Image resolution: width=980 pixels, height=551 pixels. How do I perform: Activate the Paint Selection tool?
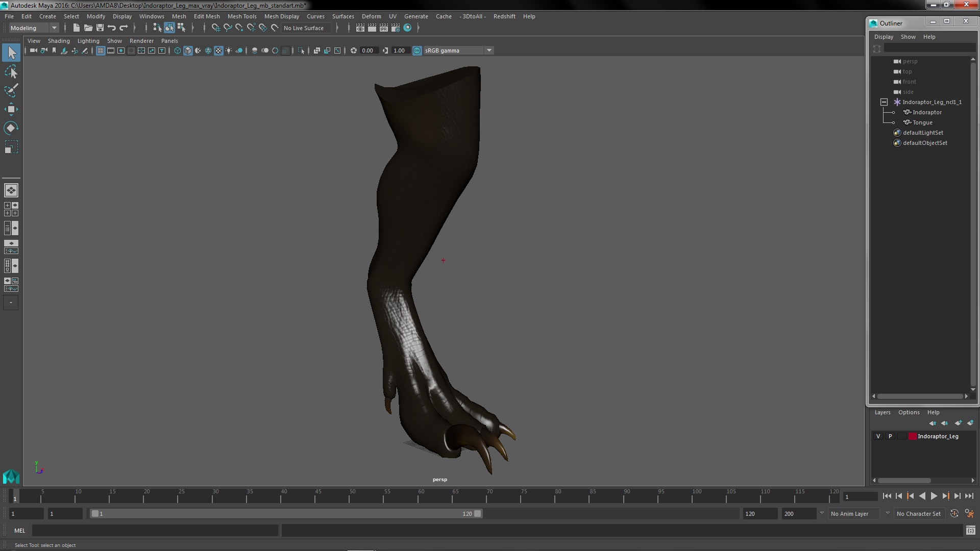(x=11, y=90)
